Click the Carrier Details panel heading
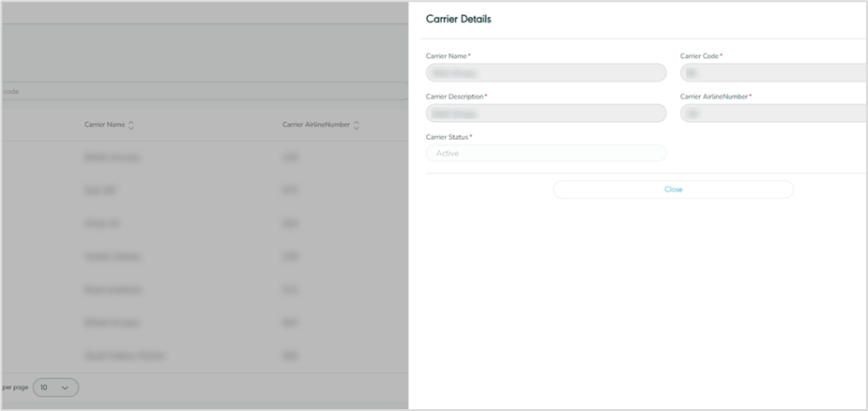Image resolution: width=868 pixels, height=411 pixels. tap(458, 19)
